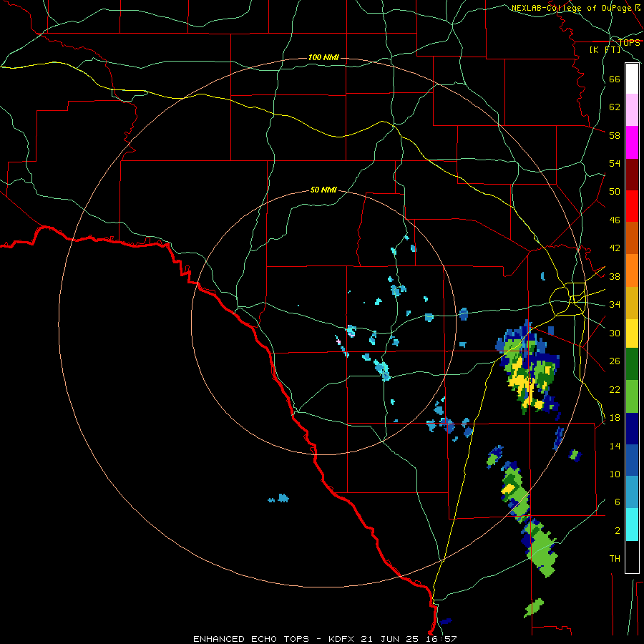Click legend scale value "50" beside the color bar
This screenshot has height=644, width=644.
point(615,192)
